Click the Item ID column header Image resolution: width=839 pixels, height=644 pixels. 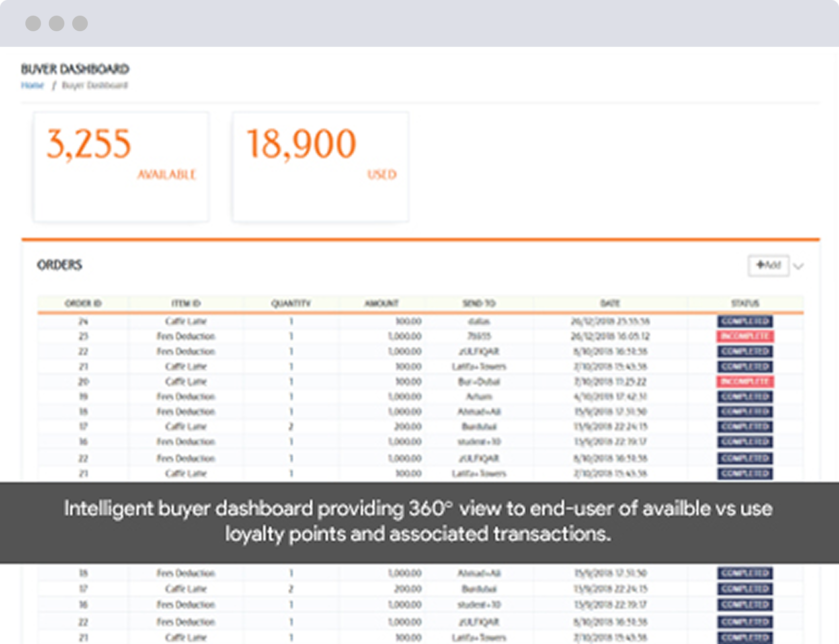(186, 303)
